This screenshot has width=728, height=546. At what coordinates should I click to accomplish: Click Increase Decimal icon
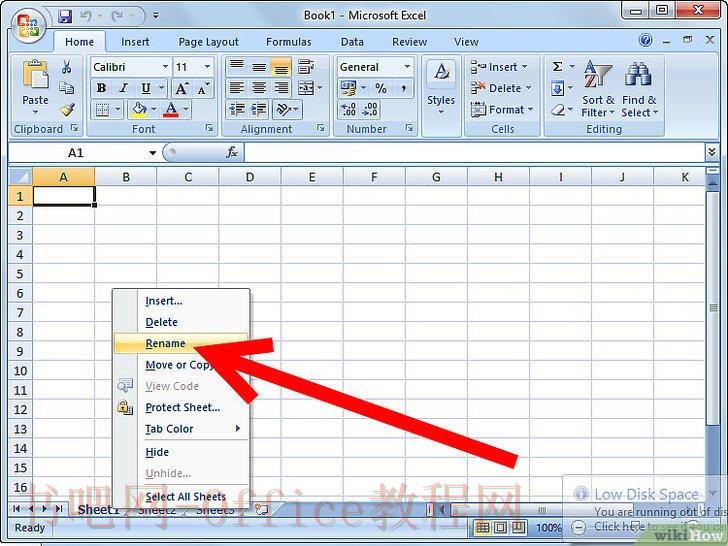[348, 110]
